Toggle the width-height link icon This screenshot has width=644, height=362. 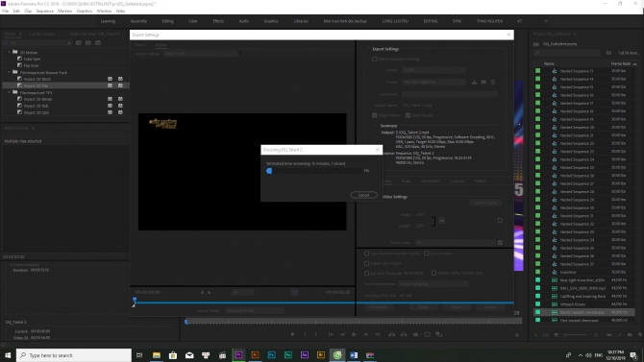click(441, 221)
